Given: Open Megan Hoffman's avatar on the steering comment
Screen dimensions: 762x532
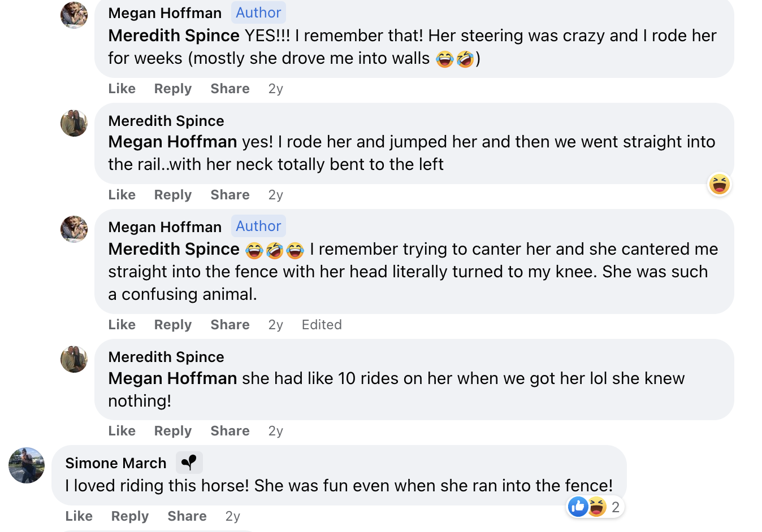Looking at the screenshot, I should tap(74, 15).
